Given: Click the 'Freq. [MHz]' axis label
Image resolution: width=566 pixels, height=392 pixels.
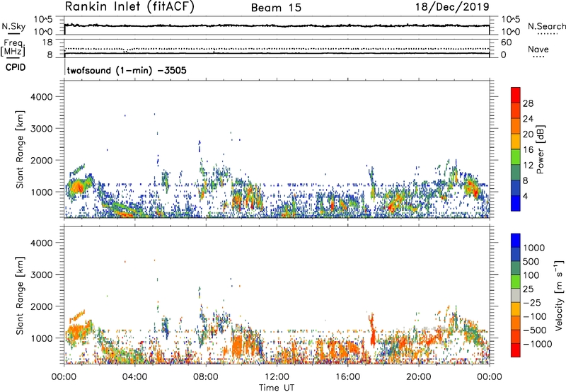Looking at the screenshot, I should tap(13, 48).
